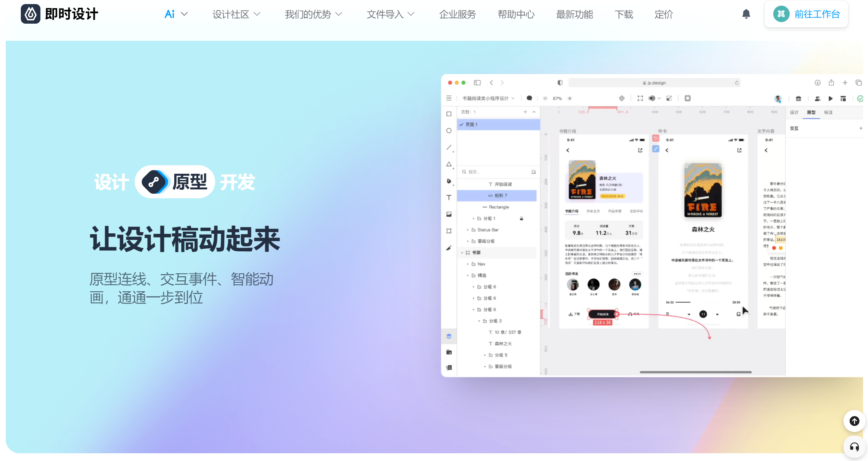Click the text tool icon in toolbar

[x=450, y=197]
